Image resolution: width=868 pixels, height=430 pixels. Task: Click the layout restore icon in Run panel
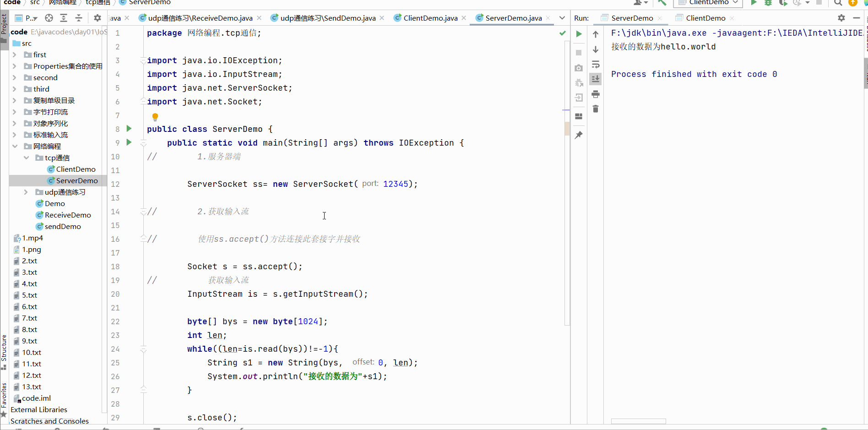pos(579,116)
